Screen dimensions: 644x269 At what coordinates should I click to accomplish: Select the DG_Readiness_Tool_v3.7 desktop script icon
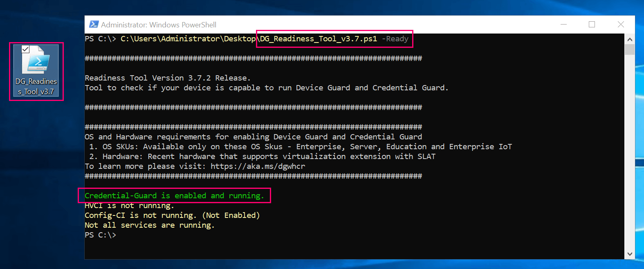36,71
